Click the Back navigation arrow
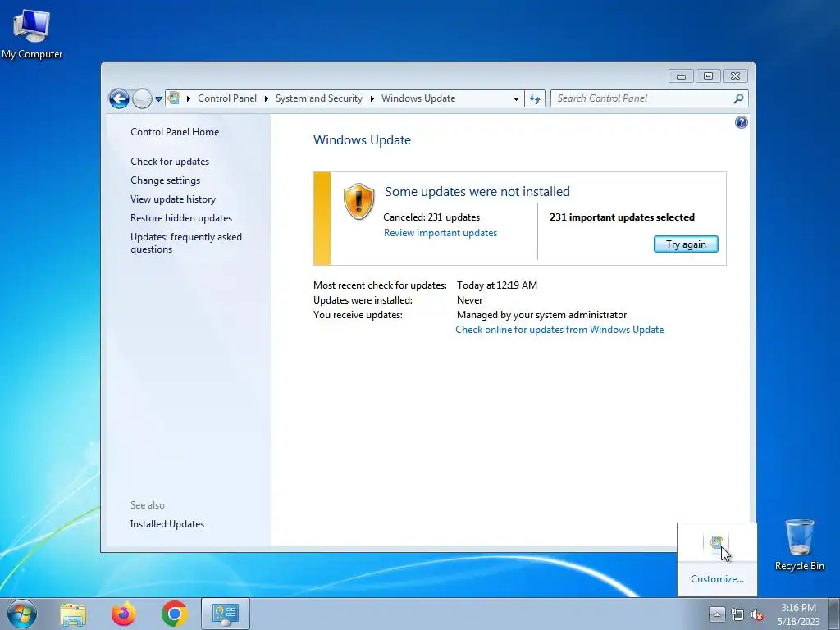 click(119, 98)
